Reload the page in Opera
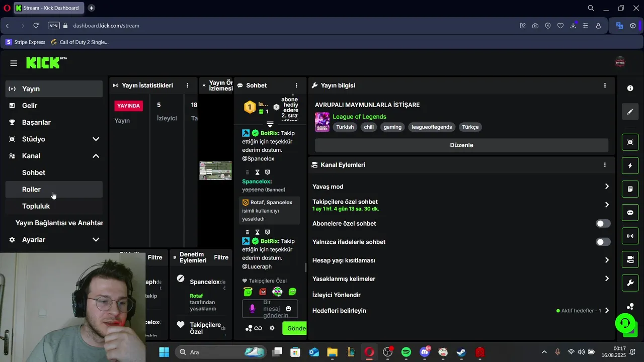Screen dimensions: 644x362 pos(36,25)
